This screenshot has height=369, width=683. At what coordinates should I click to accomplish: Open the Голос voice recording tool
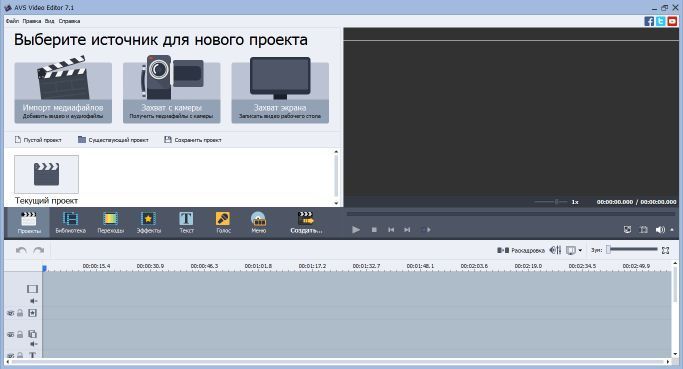tap(223, 223)
